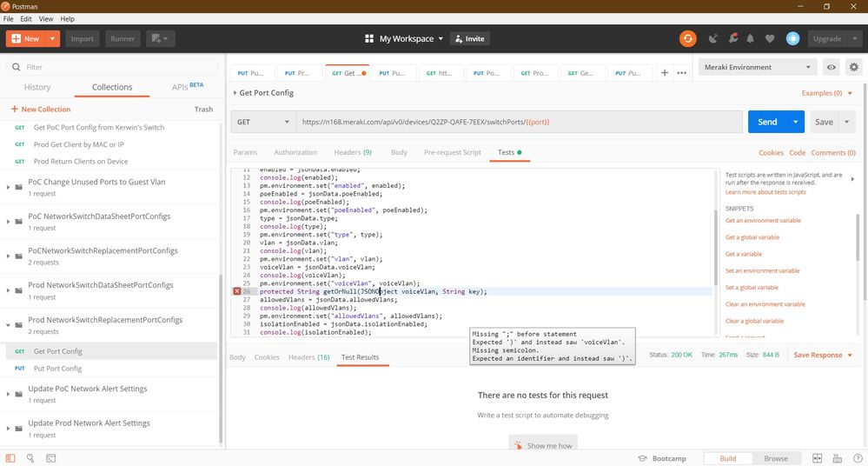Click the error marker on line 26

(237, 291)
